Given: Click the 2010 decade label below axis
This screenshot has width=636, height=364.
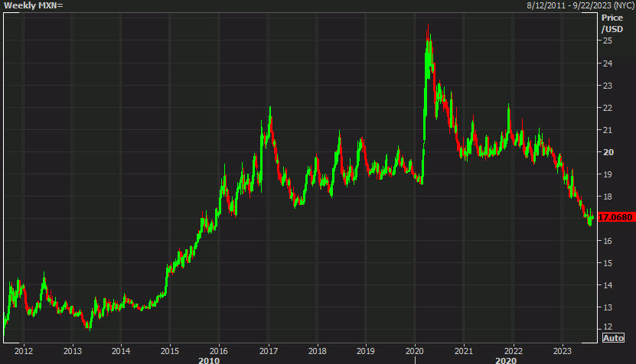Looking at the screenshot, I should [x=209, y=360].
